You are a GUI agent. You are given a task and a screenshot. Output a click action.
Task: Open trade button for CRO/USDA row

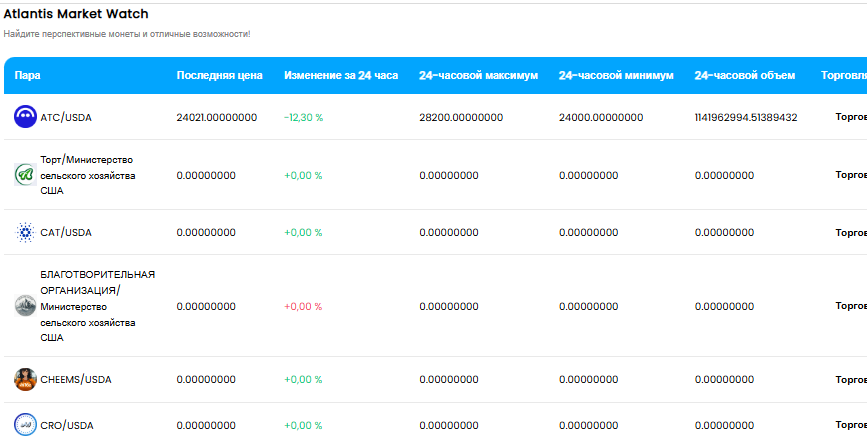(x=851, y=425)
